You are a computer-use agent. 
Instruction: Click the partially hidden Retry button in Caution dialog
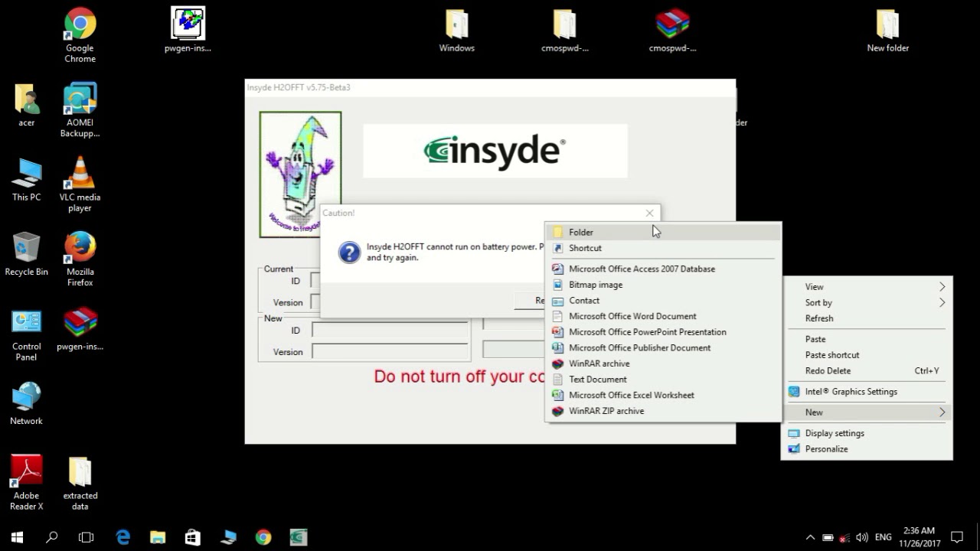coord(530,301)
